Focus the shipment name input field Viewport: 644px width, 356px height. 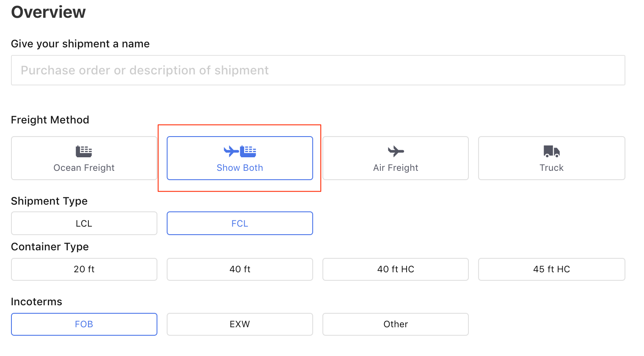coord(318,70)
